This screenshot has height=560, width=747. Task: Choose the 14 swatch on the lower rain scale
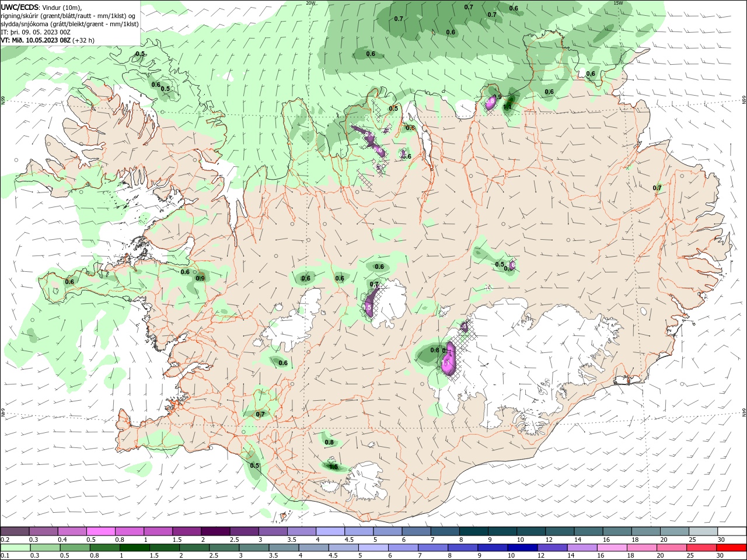point(582,548)
